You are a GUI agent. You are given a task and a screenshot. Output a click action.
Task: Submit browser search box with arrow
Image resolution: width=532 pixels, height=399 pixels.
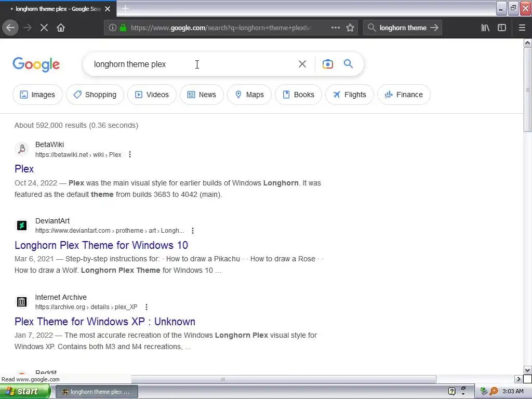click(434, 28)
